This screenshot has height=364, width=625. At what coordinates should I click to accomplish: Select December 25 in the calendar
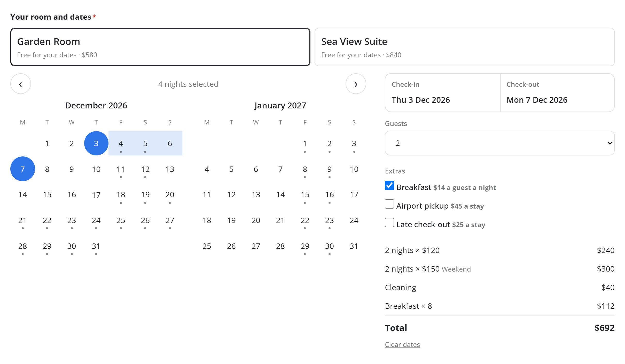(x=121, y=220)
